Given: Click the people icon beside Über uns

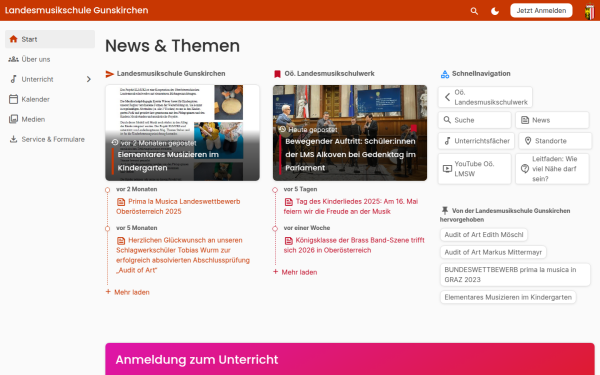Looking at the screenshot, I should click(x=13, y=59).
